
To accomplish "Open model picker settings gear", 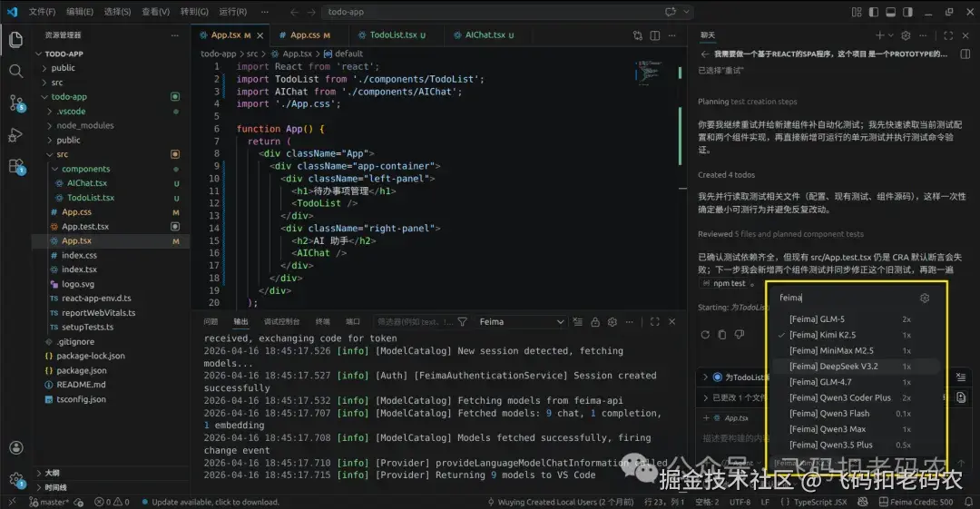I will tap(925, 299).
